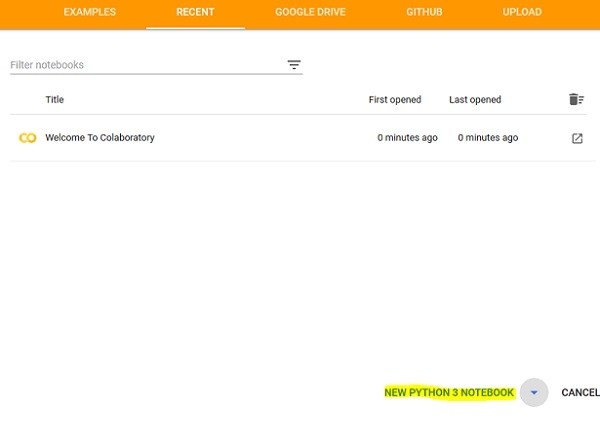Open the Google Drive tab
Screen dimensions: 600x442
(310, 13)
